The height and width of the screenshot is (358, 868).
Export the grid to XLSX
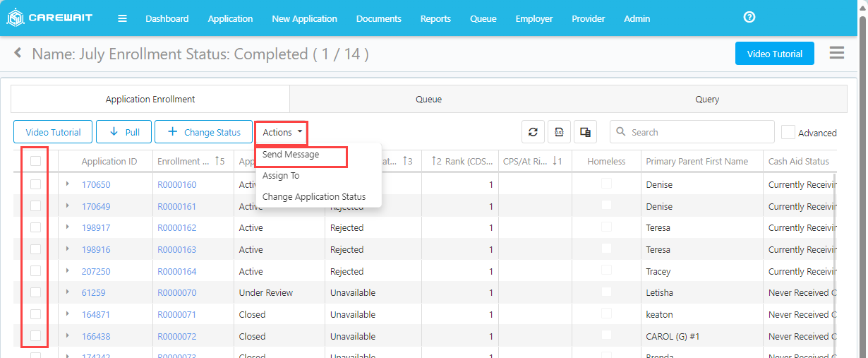[559, 132]
